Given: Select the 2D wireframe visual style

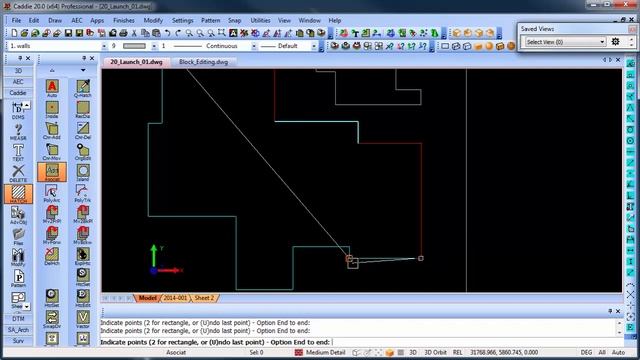Looking at the screenshot, I should [x=445, y=46].
